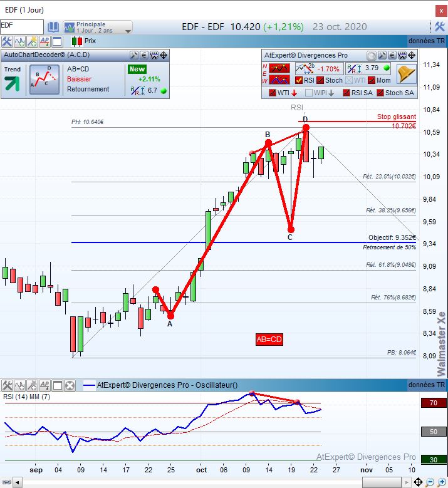Click move handle of Divergences Pro panel
The height and width of the screenshot is (488, 448).
coord(412,56)
